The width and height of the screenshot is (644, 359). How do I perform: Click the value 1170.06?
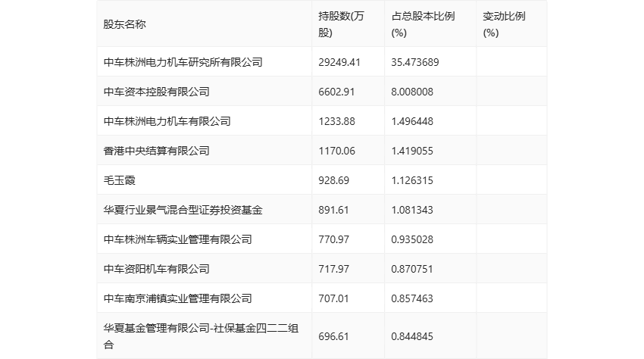click(336, 151)
